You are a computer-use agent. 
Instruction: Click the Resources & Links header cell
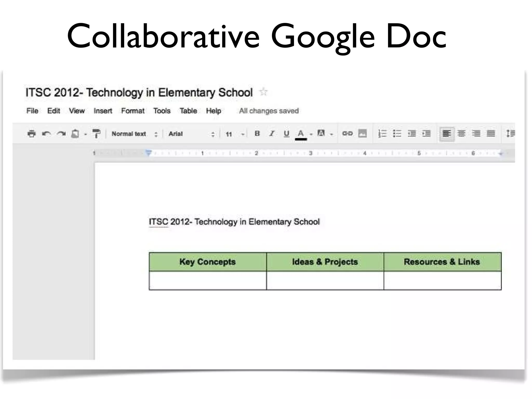click(x=442, y=262)
